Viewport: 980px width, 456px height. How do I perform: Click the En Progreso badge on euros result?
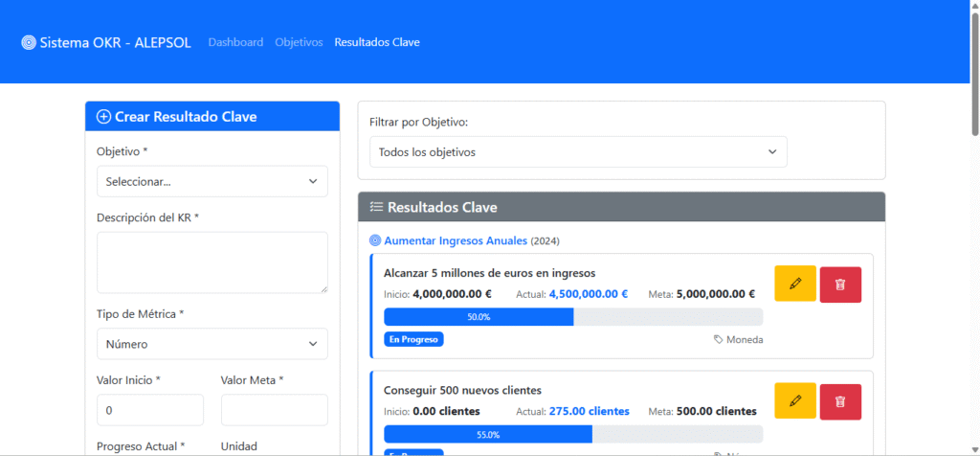pyautogui.click(x=413, y=339)
